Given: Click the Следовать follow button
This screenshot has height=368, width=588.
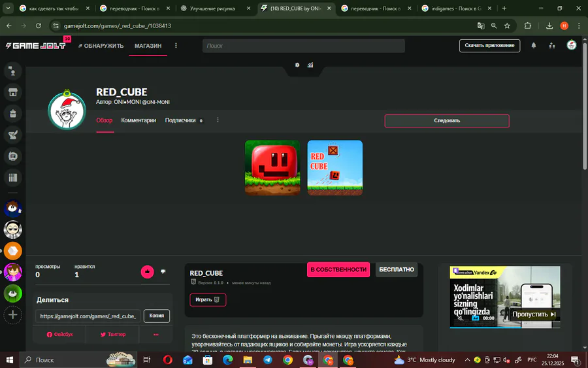Looking at the screenshot, I should 447,121.
